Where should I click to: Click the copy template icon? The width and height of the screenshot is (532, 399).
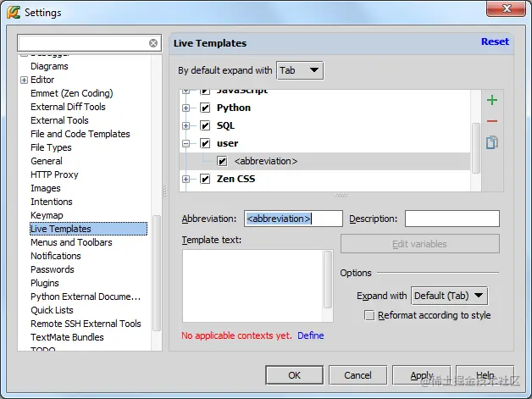coord(492,142)
